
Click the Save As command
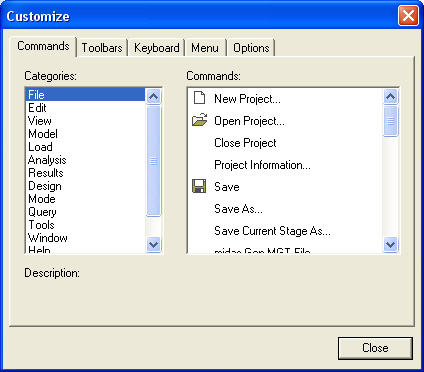(238, 209)
